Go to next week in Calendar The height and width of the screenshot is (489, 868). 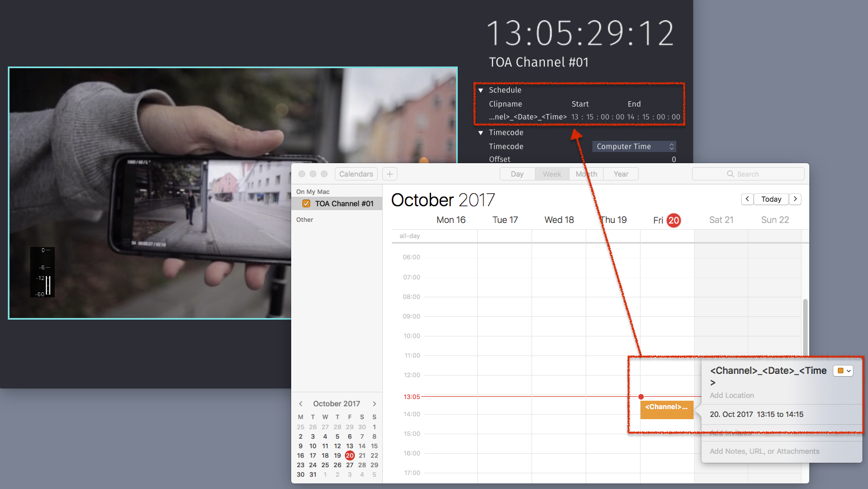pyautogui.click(x=795, y=199)
